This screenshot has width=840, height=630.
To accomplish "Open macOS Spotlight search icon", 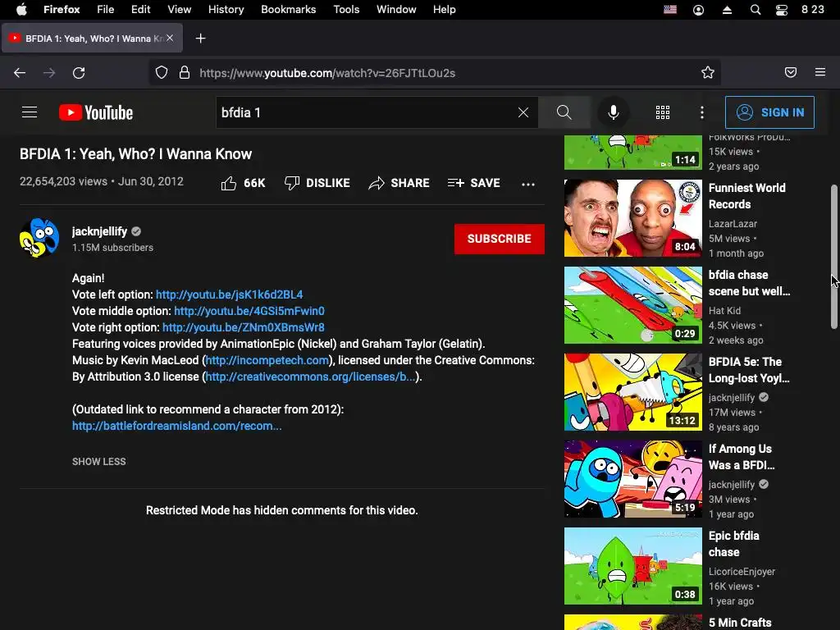I will pos(756,10).
